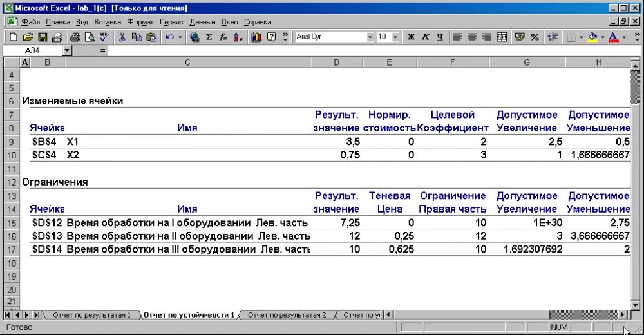The height and width of the screenshot is (335, 644).
Task: Toggle italic with the К button
Action: point(426,37)
